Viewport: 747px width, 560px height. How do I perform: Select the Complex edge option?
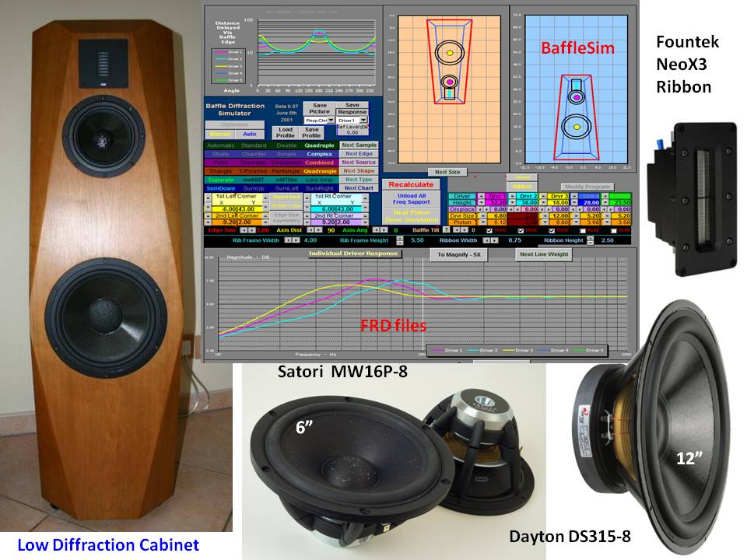click(x=319, y=154)
